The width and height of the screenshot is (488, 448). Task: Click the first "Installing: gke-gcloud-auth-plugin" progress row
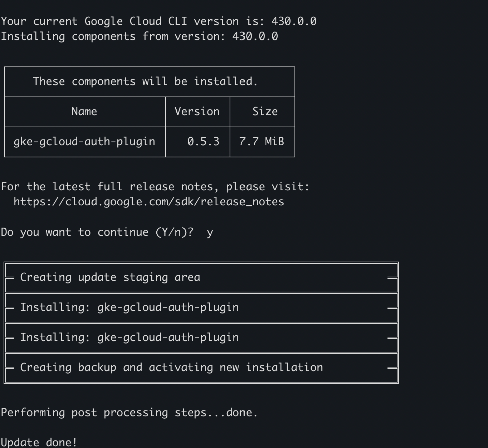[x=129, y=307]
